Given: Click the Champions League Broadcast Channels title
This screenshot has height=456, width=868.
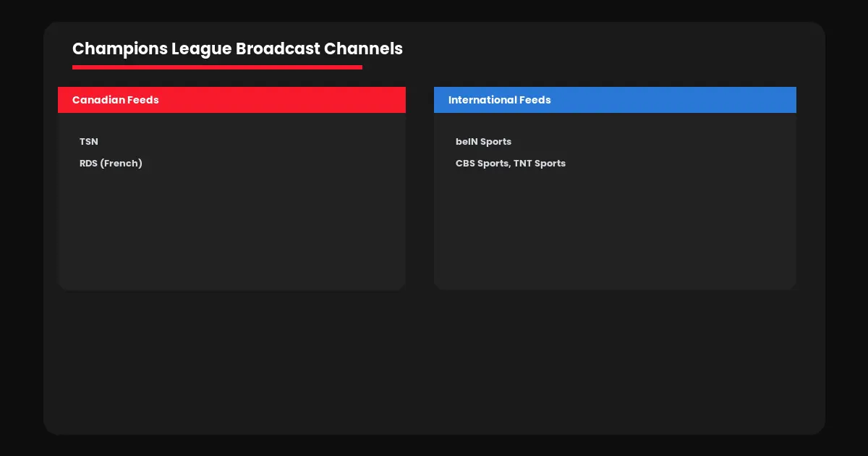Looking at the screenshot, I should coord(237,48).
